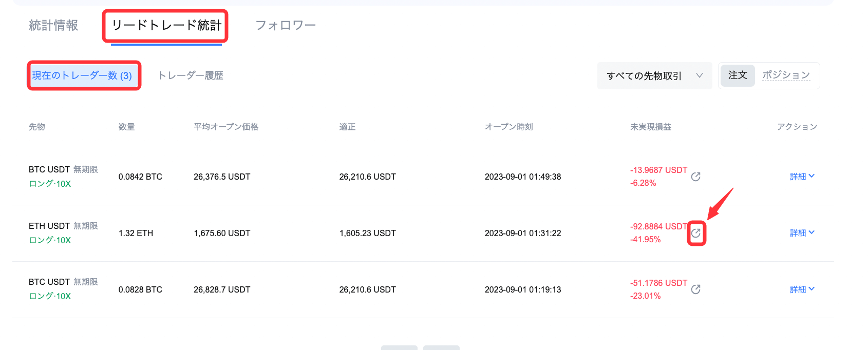868x350 pixels.
Task: Expand 詳細 for first BTC USDT row
Action: [x=802, y=177]
